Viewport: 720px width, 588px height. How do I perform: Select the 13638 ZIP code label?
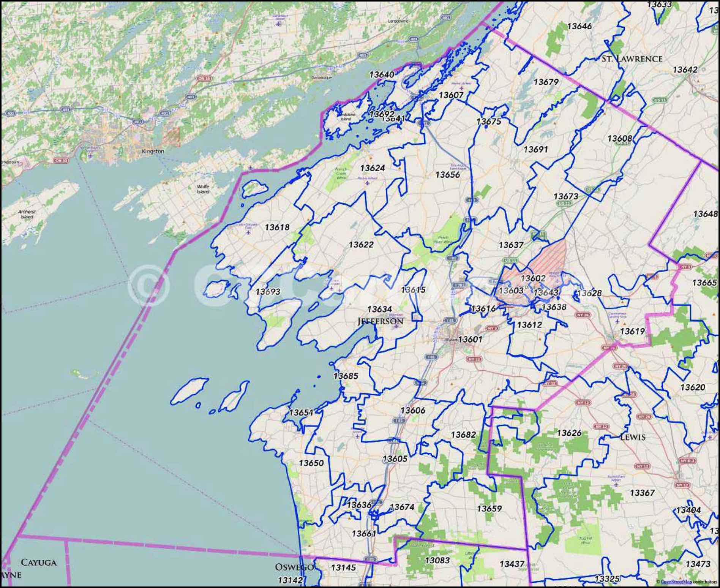[554, 307]
